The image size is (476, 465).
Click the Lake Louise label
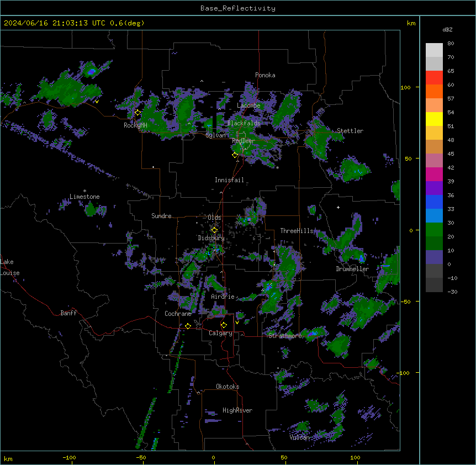point(10,267)
